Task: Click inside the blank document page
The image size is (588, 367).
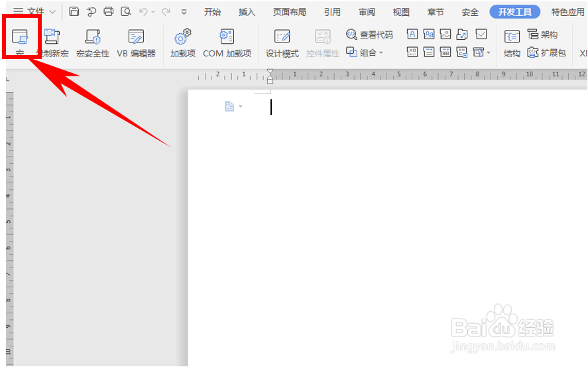Action: point(387,228)
